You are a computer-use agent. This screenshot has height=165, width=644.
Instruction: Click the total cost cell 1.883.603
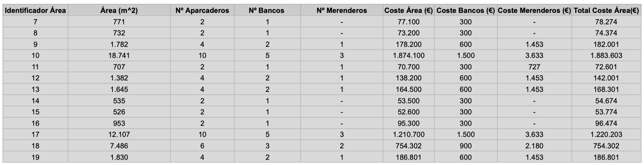606,55
